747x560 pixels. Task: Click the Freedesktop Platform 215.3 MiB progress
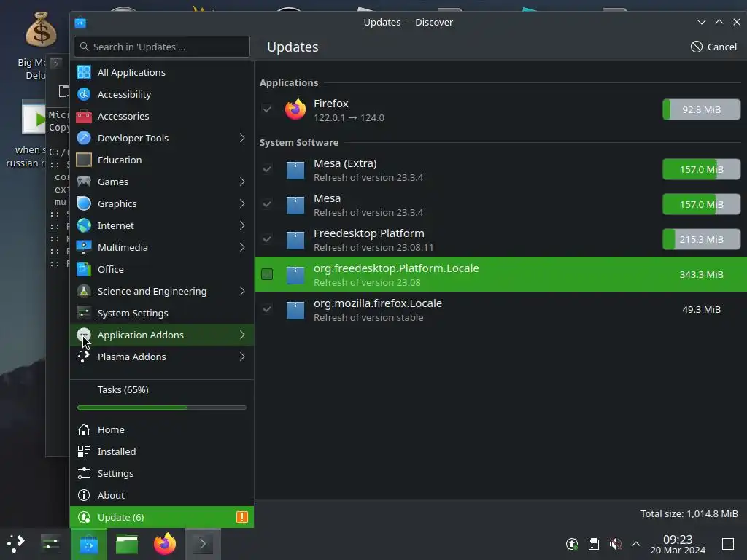pyautogui.click(x=701, y=239)
